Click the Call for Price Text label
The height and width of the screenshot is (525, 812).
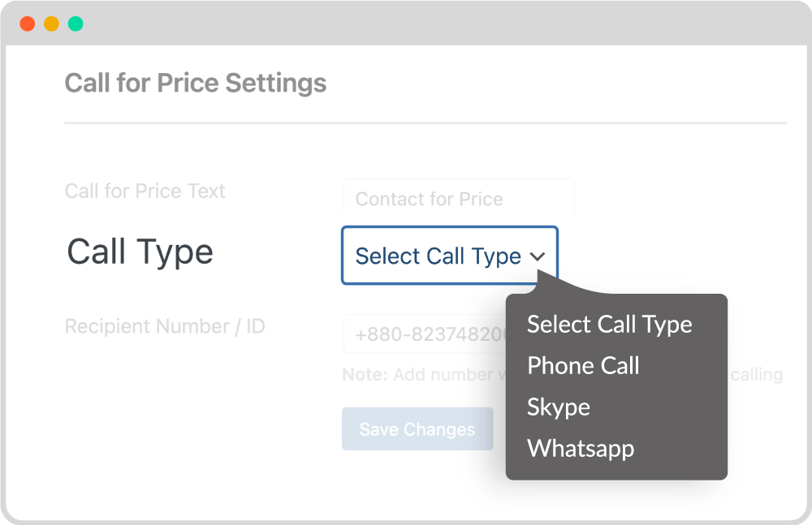[145, 191]
